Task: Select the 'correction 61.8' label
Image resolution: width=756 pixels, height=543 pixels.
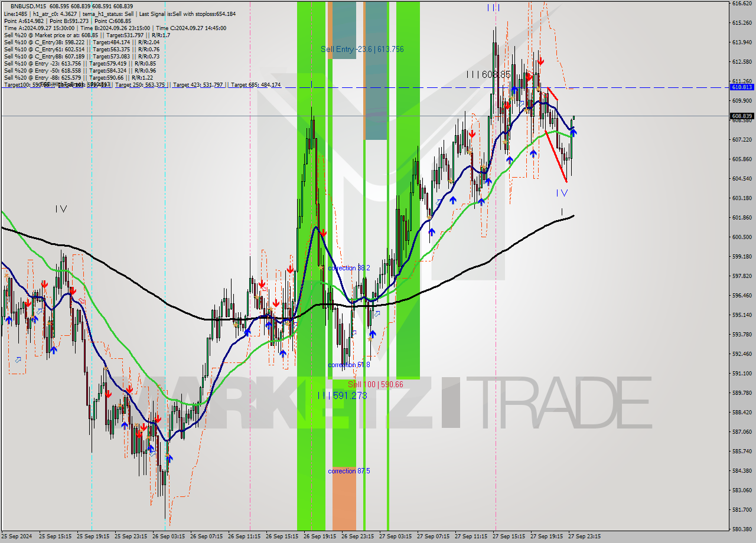Action: 349,365
